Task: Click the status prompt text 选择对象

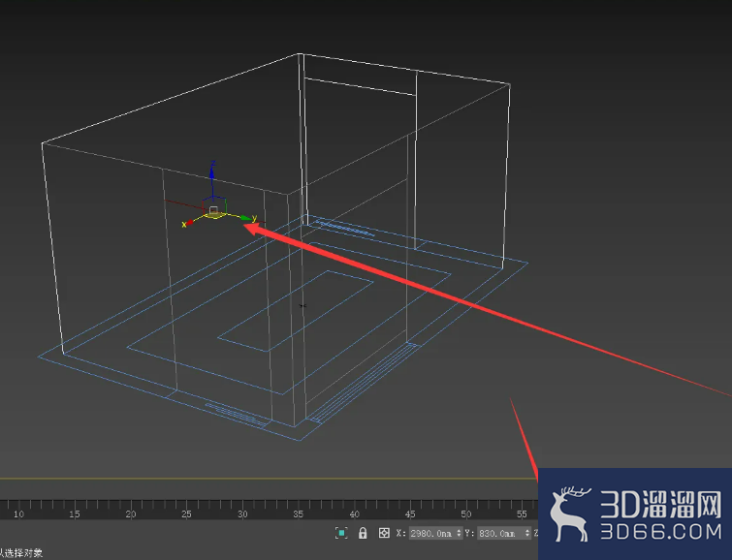Action: click(x=23, y=553)
